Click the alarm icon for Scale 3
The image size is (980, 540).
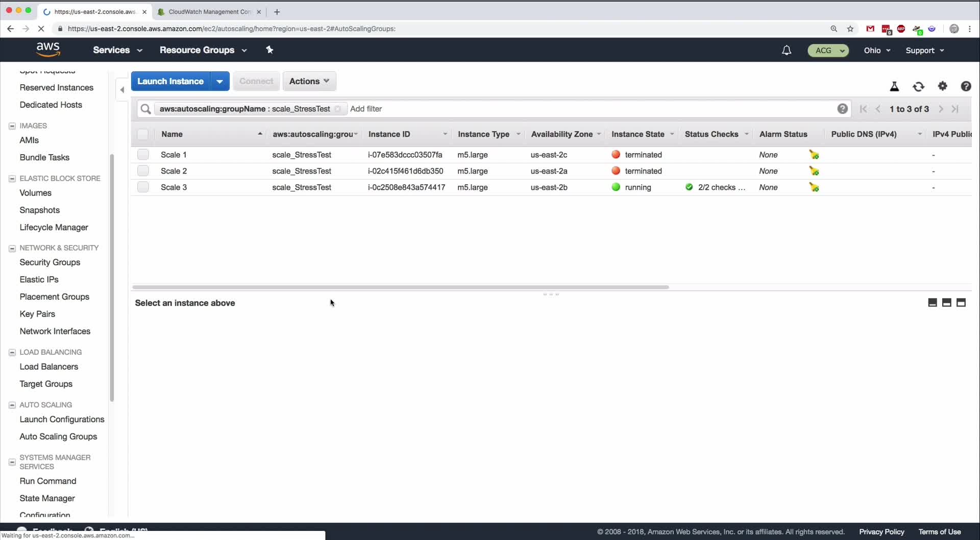point(814,187)
